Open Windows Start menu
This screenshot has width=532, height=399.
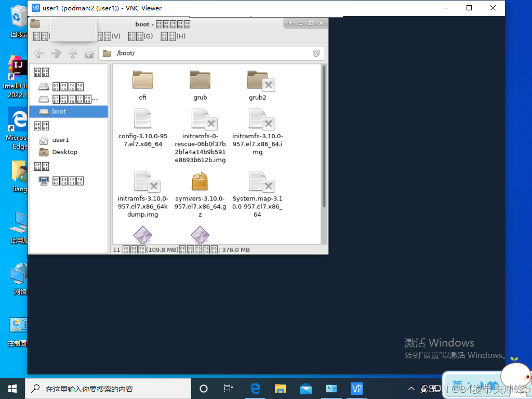pyautogui.click(x=12, y=389)
